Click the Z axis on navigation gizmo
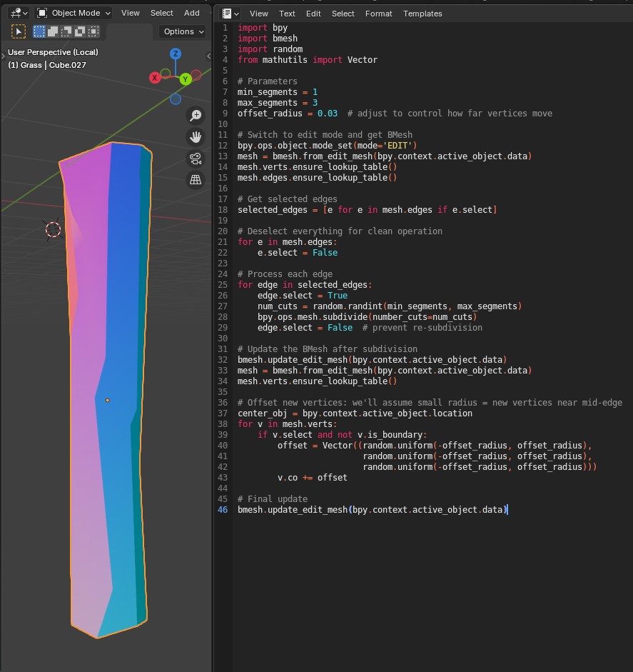The width and height of the screenshot is (633, 672). coord(175,54)
